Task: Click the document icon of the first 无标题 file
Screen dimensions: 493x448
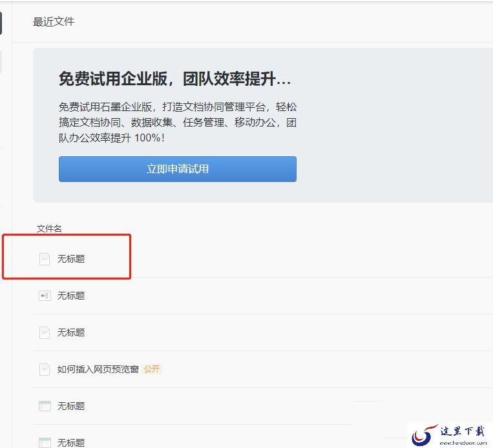Action: click(x=45, y=259)
